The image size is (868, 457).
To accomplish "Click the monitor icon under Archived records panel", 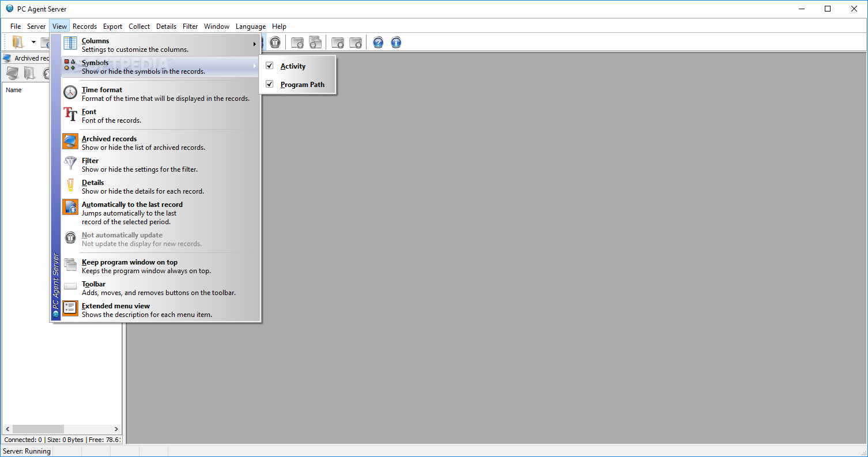I will pyautogui.click(x=12, y=73).
